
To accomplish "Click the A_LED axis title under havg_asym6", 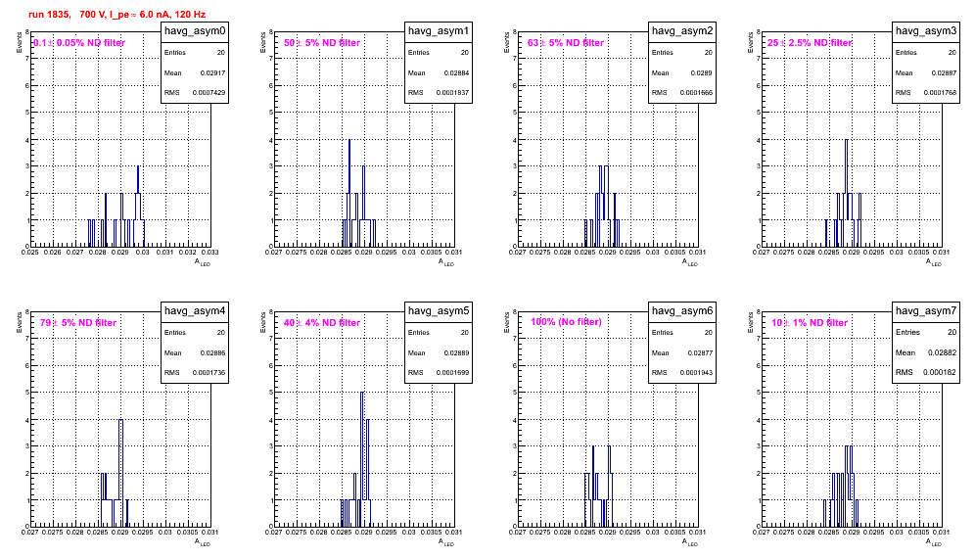I will tap(690, 542).
